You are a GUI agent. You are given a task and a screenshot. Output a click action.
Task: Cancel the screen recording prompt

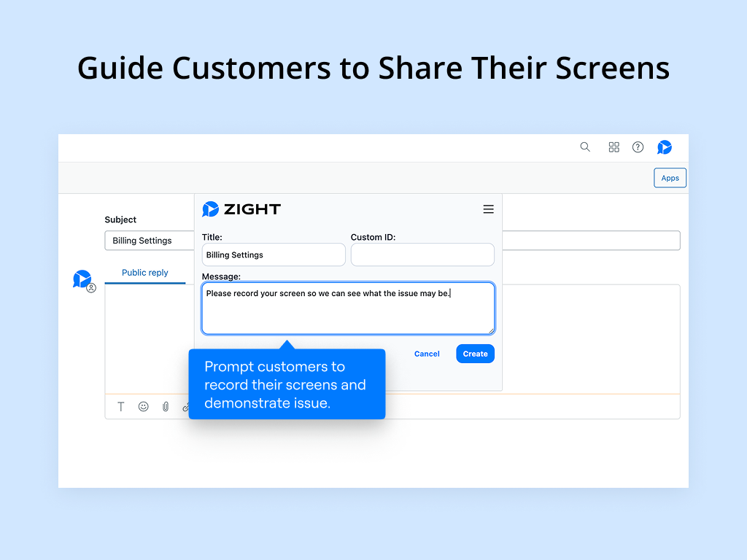427,353
